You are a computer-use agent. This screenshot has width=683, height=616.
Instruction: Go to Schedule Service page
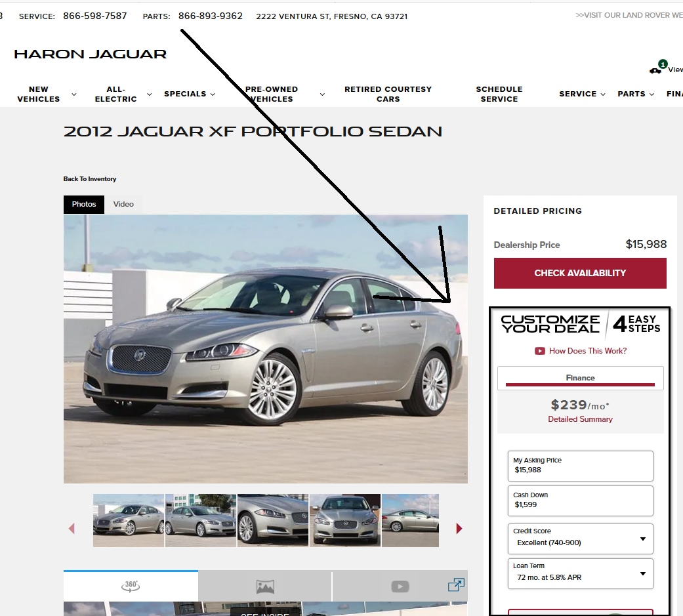click(499, 94)
